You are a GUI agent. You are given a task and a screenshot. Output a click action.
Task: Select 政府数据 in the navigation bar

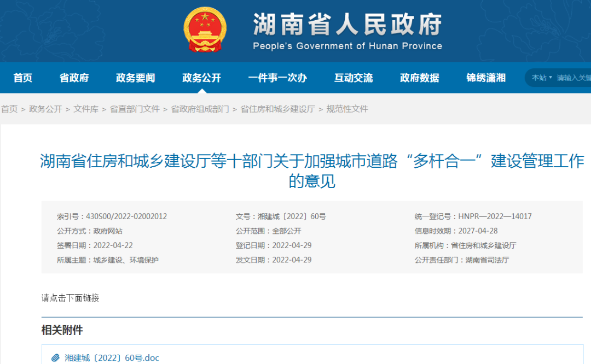click(420, 78)
